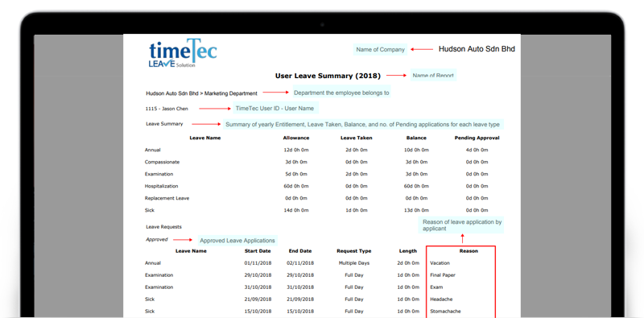Click the Hospitalization allowance value 60d 0h 0m
Image resolution: width=644 pixels, height=318 pixels.
pyautogui.click(x=296, y=186)
